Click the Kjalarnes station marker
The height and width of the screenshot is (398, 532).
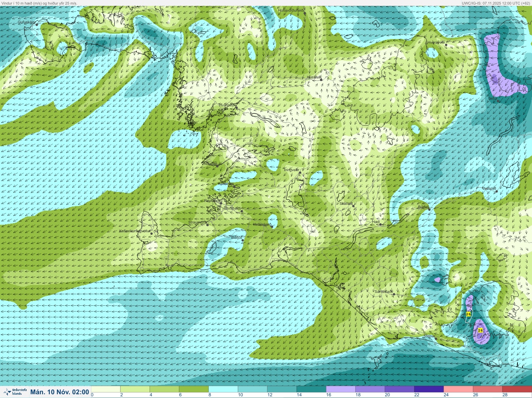point(235,186)
